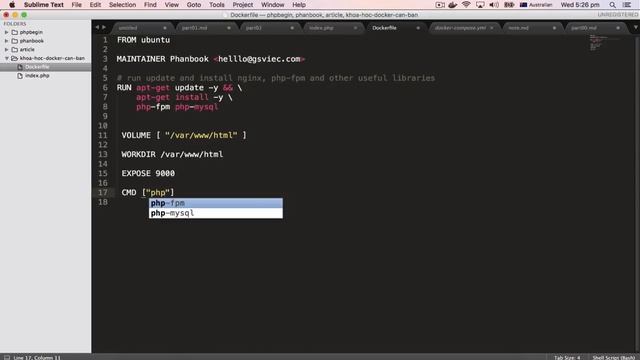The width and height of the screenshot is (640, 360).
Task: Close the index.php tab
Action: pyautogui.click(x=355, y=28)
